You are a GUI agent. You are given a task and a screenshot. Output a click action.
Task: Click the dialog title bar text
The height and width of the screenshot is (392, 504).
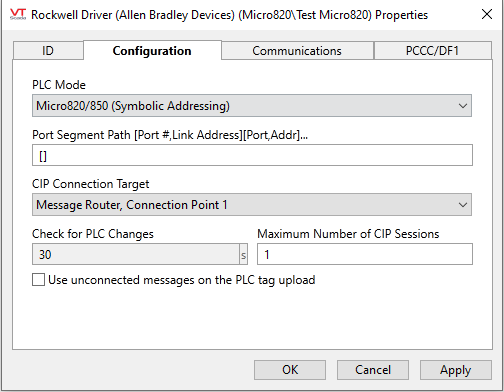tap(229, 15)
